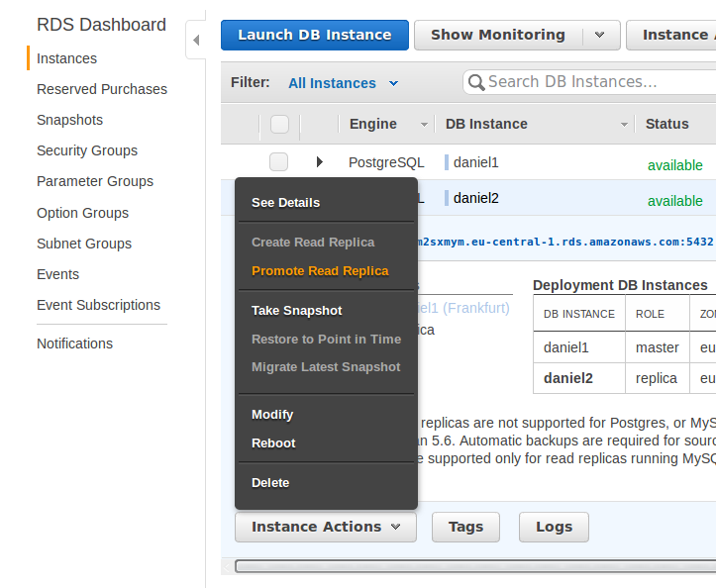This screenshot has width=716, height=588.
Task: Open Subnet Groups in the sidebar
Action: (x=84, y=244)
